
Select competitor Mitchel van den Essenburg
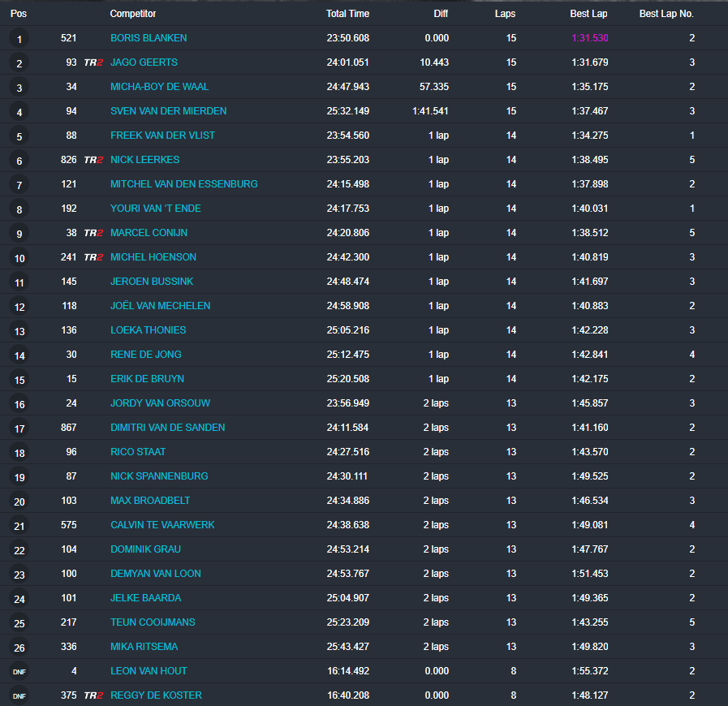(x=183, y=184)
